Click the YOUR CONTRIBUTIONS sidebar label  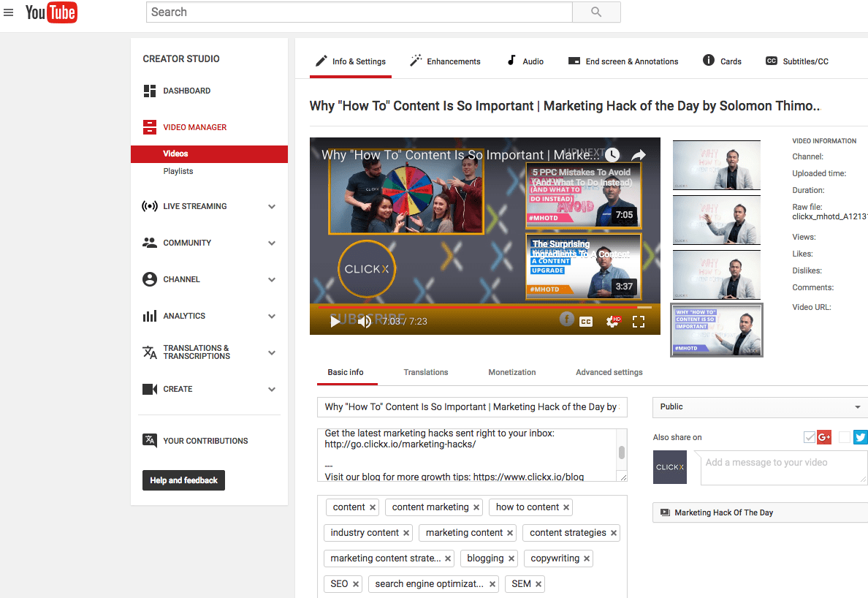click(x=205, y=441)
